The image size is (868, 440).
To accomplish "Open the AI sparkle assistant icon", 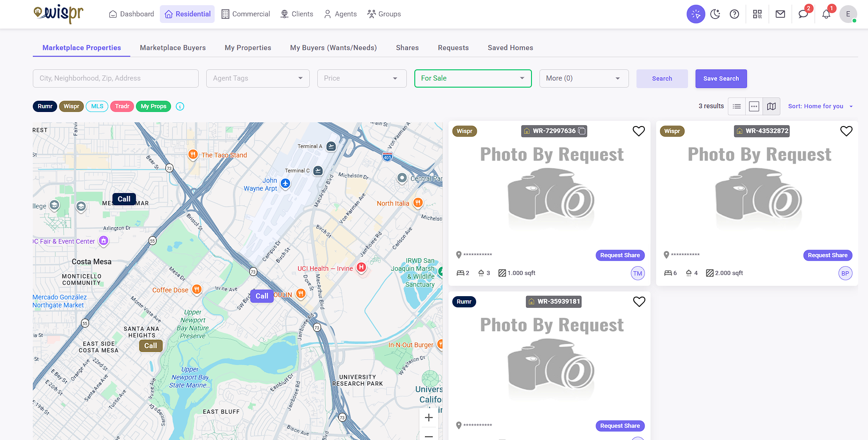I will [x=696, y=14].
